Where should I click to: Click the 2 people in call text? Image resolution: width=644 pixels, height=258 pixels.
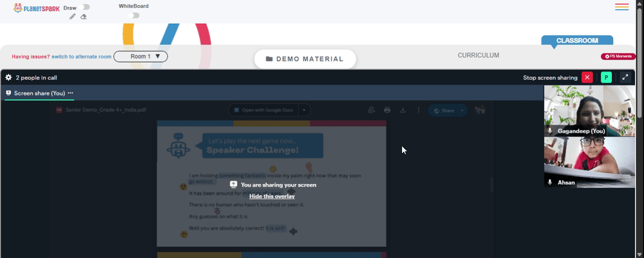click(36, 77)
